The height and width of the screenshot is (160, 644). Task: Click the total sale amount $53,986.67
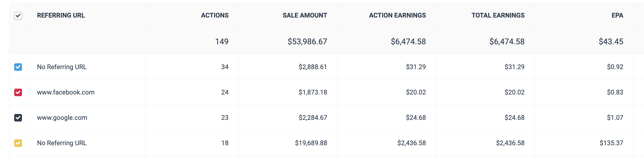(x=307, y=42)
